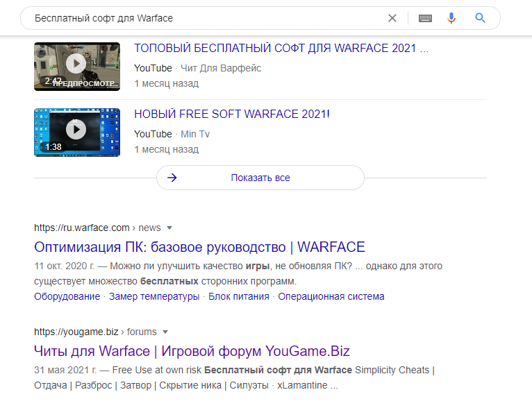The height and width of the screenshot is (417, 532).
Task: Submit search with the magnifier icon
Action: [480, 17]
